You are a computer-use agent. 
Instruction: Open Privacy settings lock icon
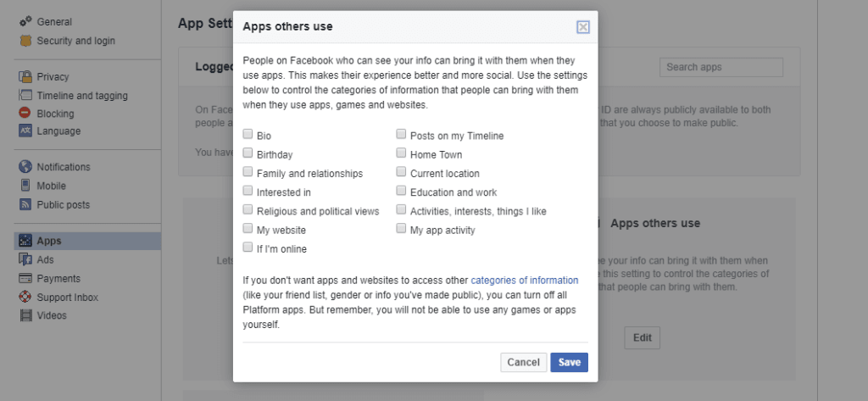click(25, 77)
